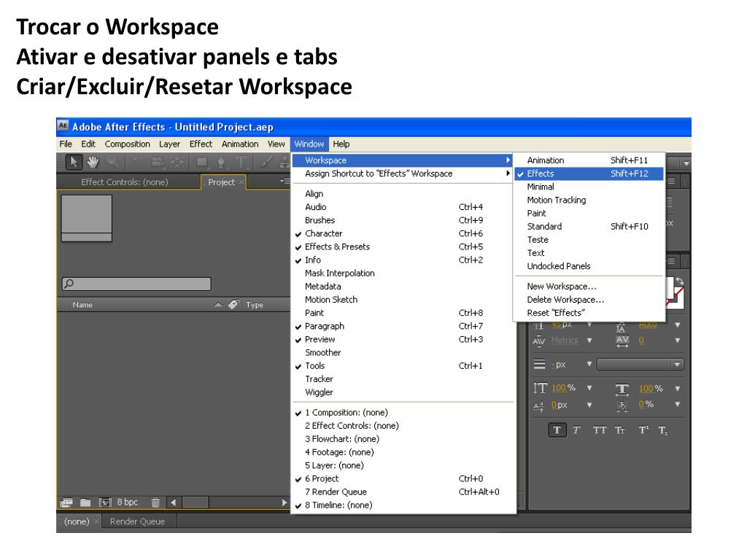The image size is (747, 560).
Task: Toggle Superscript text style
Action: pos(643,430)
